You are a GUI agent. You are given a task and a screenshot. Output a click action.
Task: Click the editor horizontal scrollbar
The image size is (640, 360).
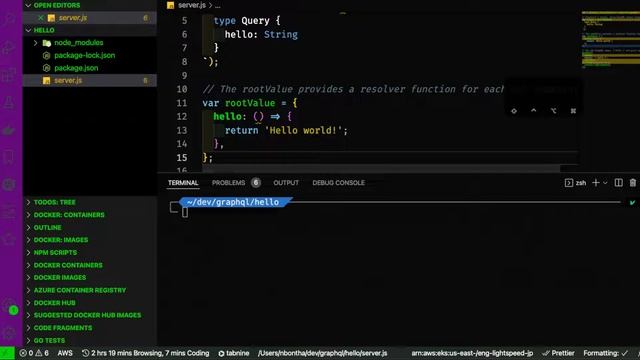pyautogui.click(x=381, y=169)
